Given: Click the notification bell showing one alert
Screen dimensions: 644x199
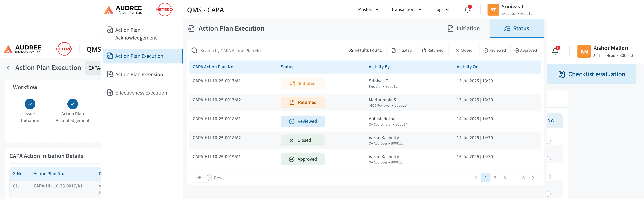Looking at the screenshot, I should tap(467, 9).
